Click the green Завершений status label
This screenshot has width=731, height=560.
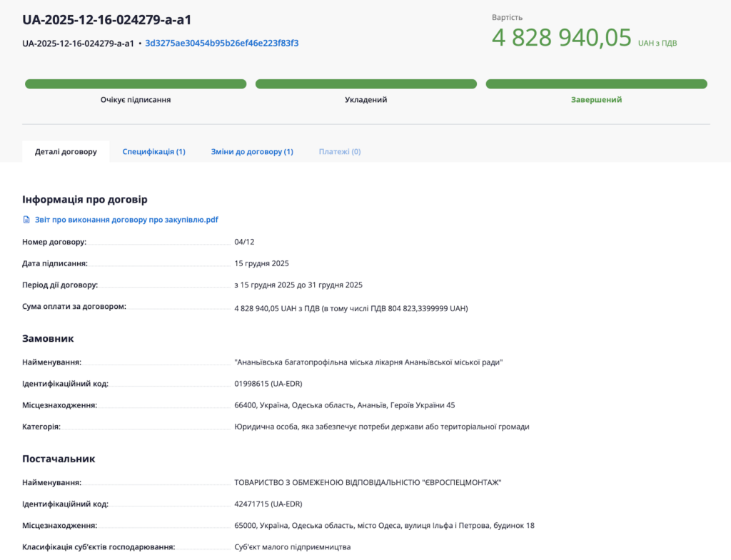596,100
